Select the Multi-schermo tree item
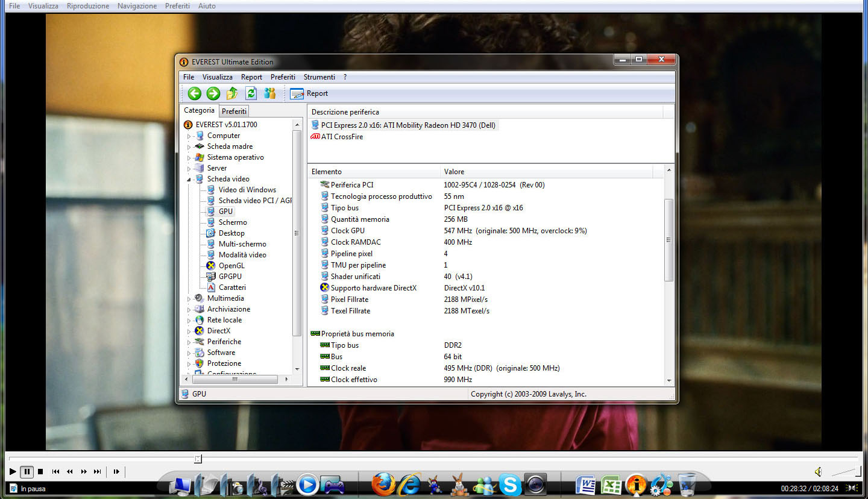The width and height of the screenshot is (868, 499). pyautogui.click(x=242, y=244)
